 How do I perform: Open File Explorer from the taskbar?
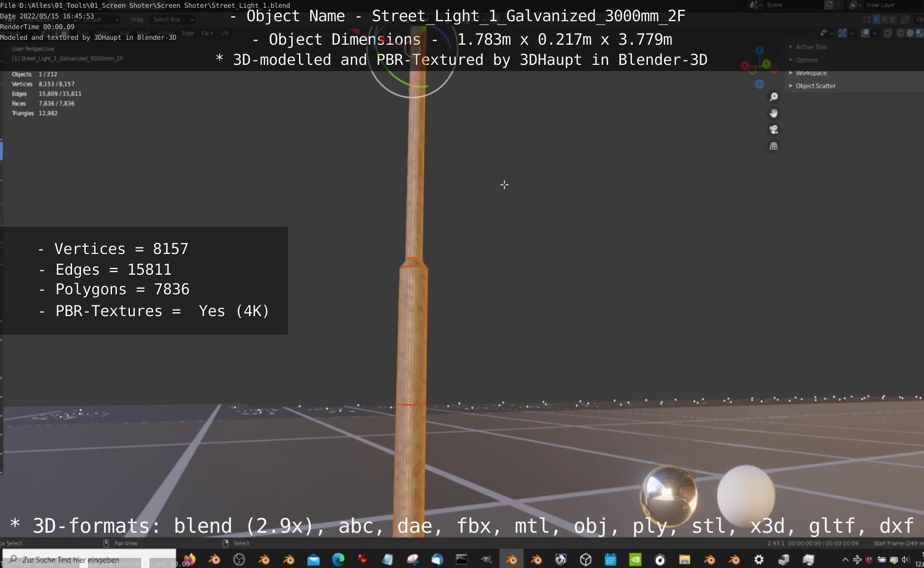[x=684, y=559]
